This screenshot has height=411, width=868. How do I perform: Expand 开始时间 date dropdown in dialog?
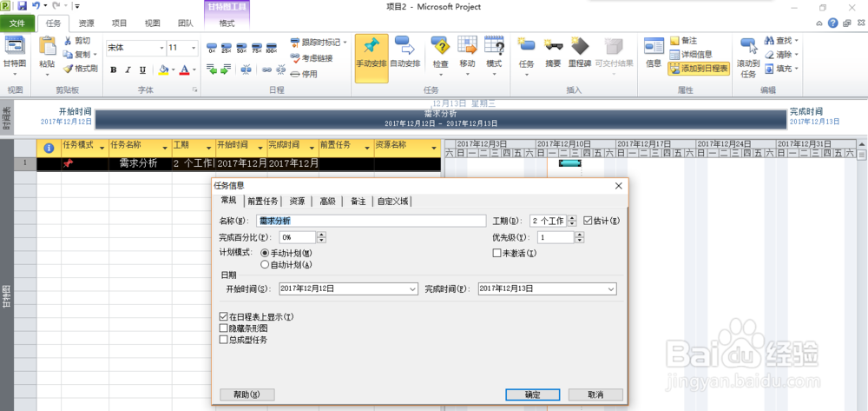413,289
